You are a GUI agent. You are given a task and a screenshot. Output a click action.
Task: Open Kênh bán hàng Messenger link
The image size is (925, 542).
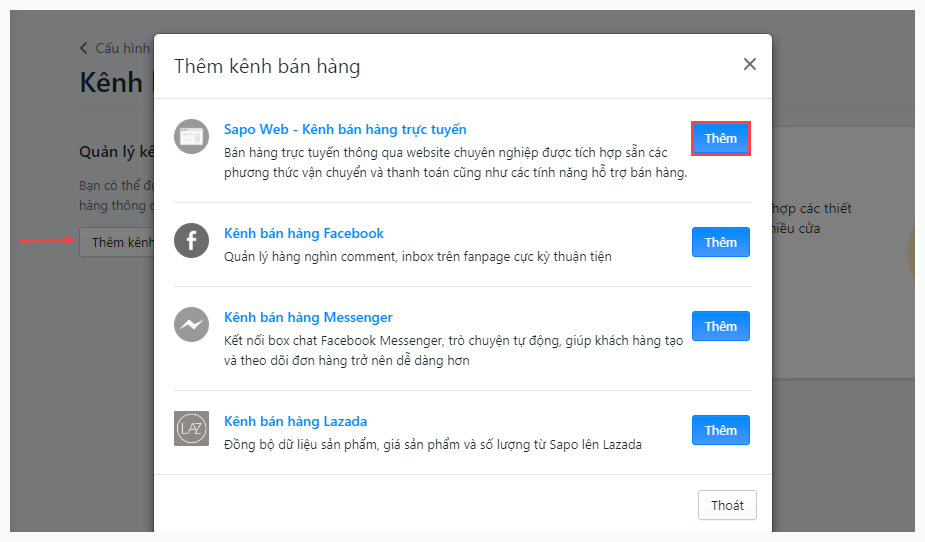pyautogui.click(x=308, y=317)
